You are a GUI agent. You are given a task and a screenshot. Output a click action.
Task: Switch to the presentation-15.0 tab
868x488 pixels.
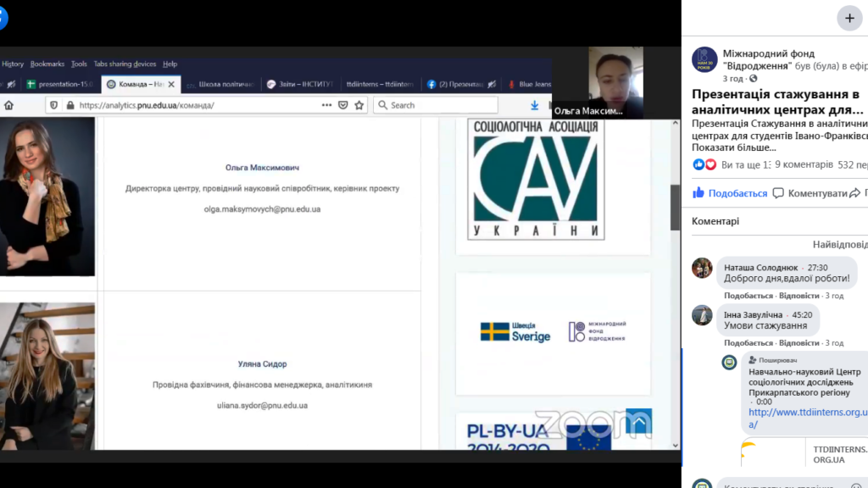coord(60,84)
